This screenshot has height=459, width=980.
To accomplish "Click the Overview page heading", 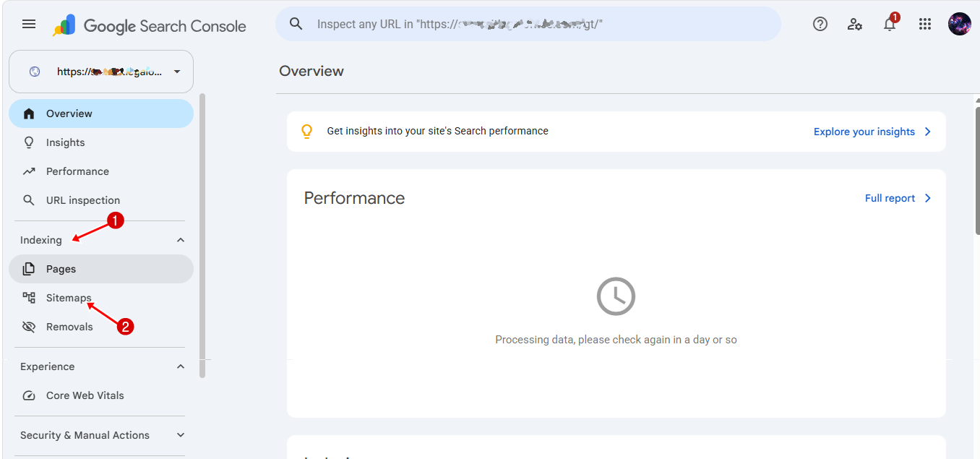I will (x=311, y=71).
